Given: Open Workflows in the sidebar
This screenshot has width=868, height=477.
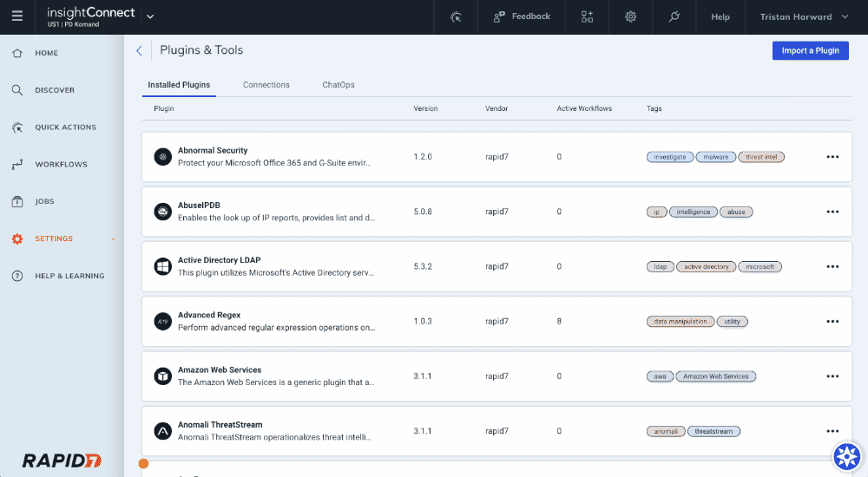Looking at the screenshot, I should pyautogui.click(x=61, y=165).
